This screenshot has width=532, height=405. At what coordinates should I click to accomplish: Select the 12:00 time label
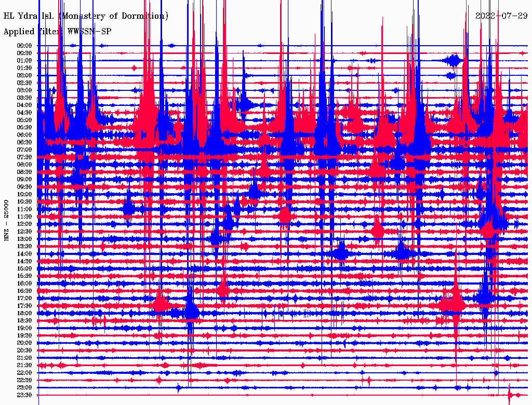tap(24, 224)
